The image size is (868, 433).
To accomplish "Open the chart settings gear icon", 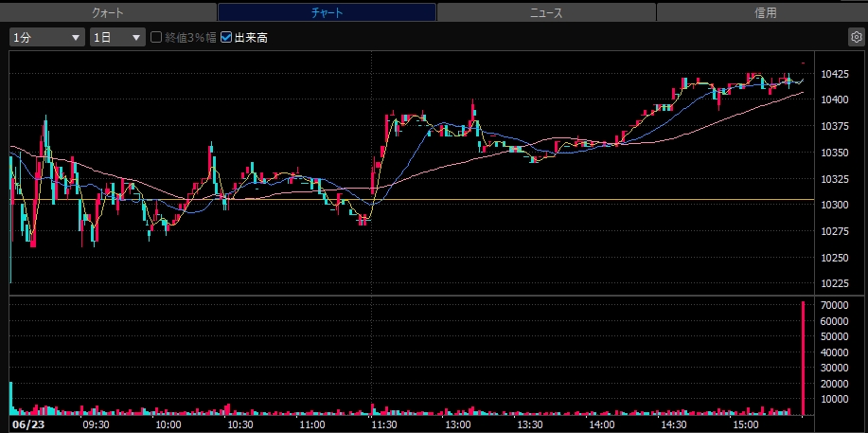I will (856, 38).
